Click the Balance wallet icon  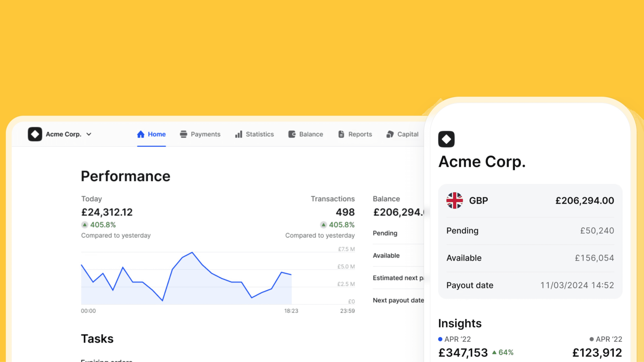(x=292, y=134)
